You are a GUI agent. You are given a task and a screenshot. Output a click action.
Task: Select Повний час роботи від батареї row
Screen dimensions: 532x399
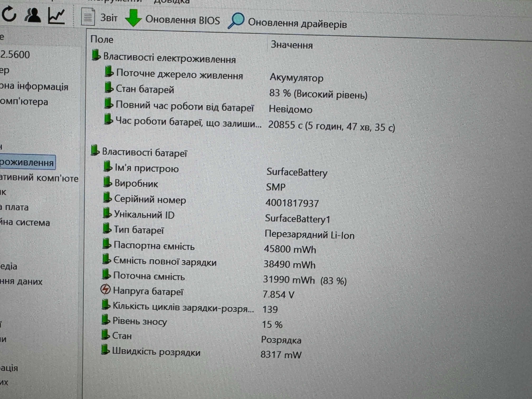click(x=185, y=106)
